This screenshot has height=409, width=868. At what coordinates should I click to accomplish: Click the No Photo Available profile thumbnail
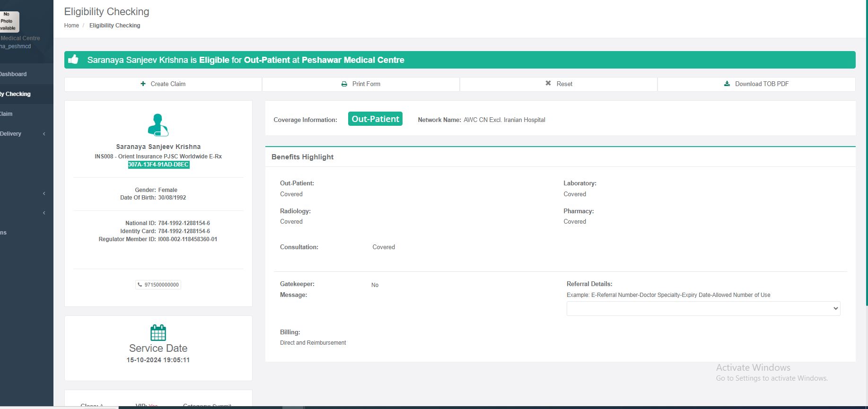[x=9, y=21]
